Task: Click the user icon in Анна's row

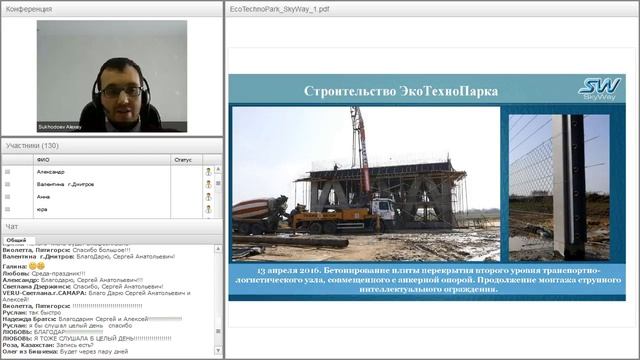Action: pyautogui.click(x=209, y=197)
